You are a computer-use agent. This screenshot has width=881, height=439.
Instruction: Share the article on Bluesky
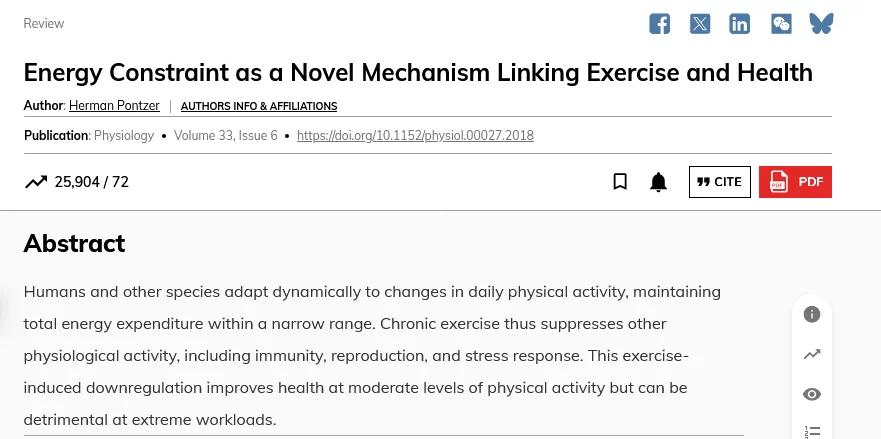pos(821,24)
